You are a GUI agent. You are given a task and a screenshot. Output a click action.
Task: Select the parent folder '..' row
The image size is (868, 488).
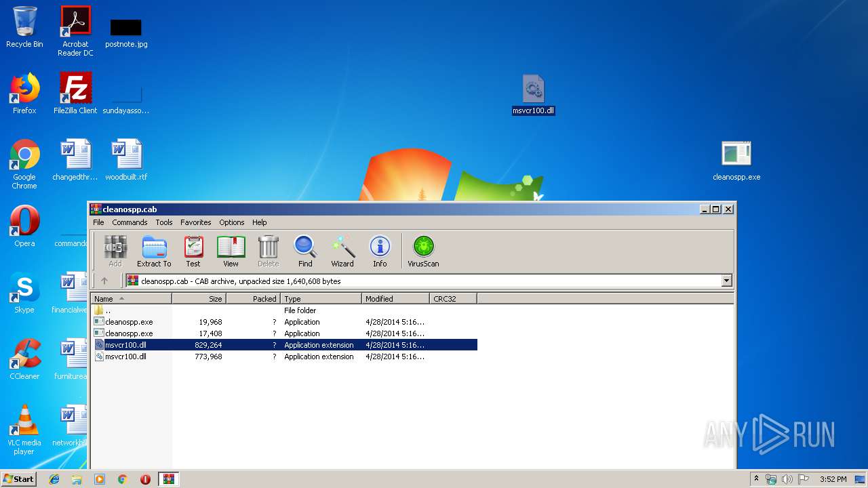tap(284, 310)
